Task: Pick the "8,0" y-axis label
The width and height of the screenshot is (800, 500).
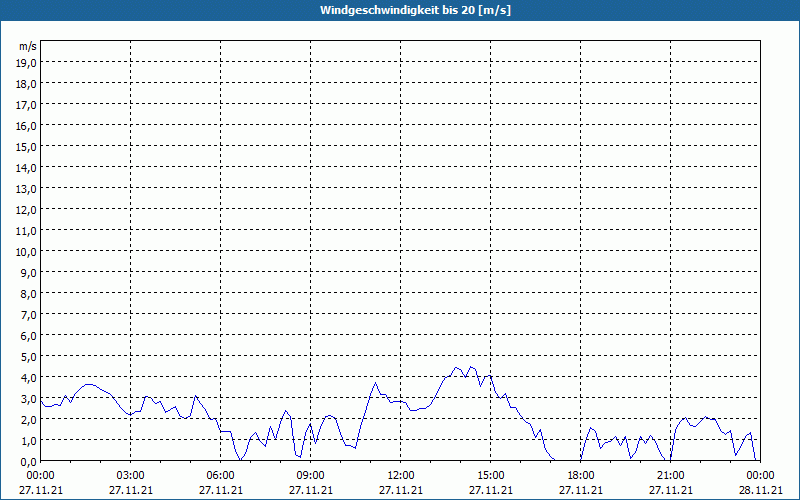Action: point(29,294)
